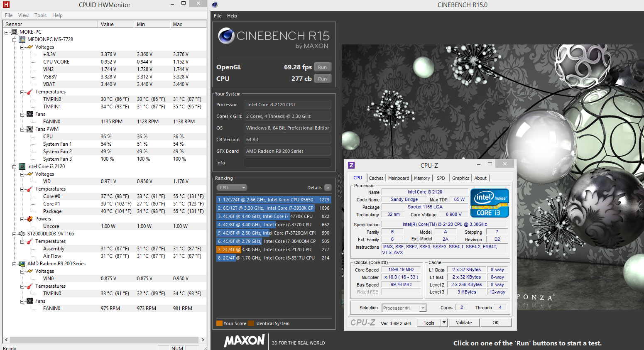Switch to the Mainboard tab in CPU-Z
This screenshot has height=350, width=644.
pos(399,178)
